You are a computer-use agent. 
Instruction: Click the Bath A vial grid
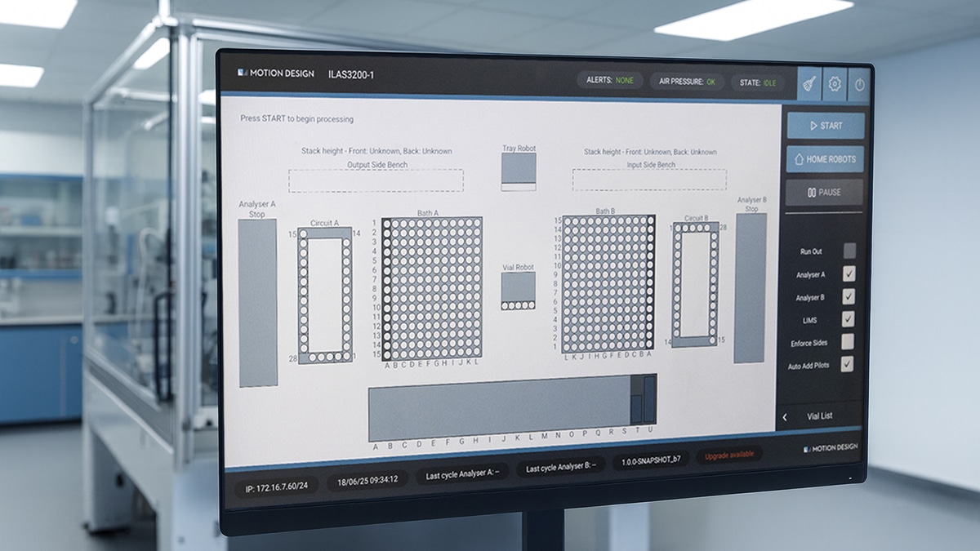(432, 288)
